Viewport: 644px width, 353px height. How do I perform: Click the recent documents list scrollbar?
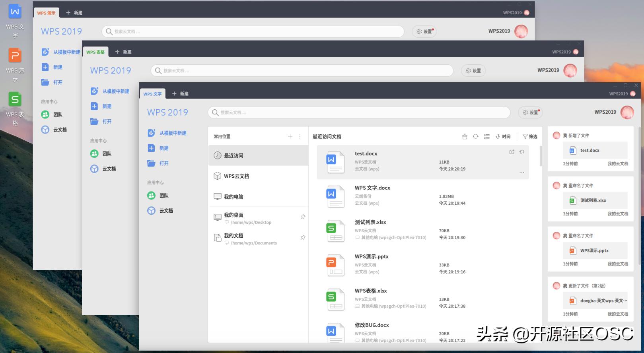click(x=541, y=156)
